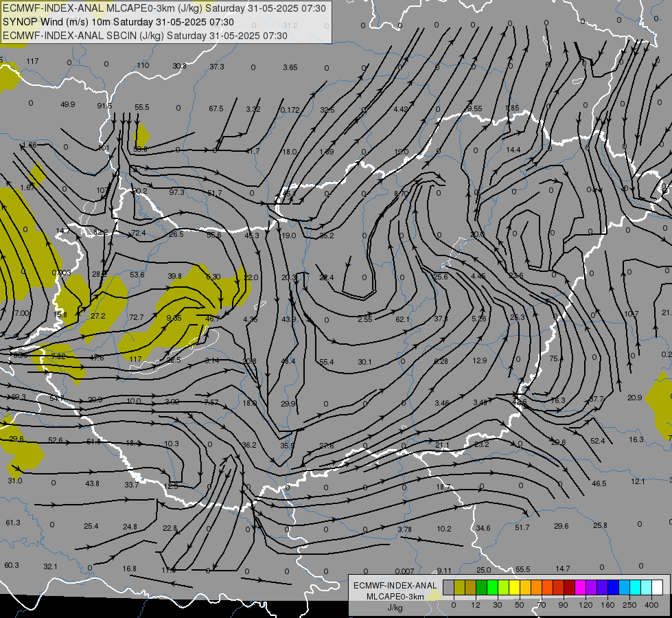Click the map value 36.2
Viewport: 672px width, 618px height.
pos(249,445)
